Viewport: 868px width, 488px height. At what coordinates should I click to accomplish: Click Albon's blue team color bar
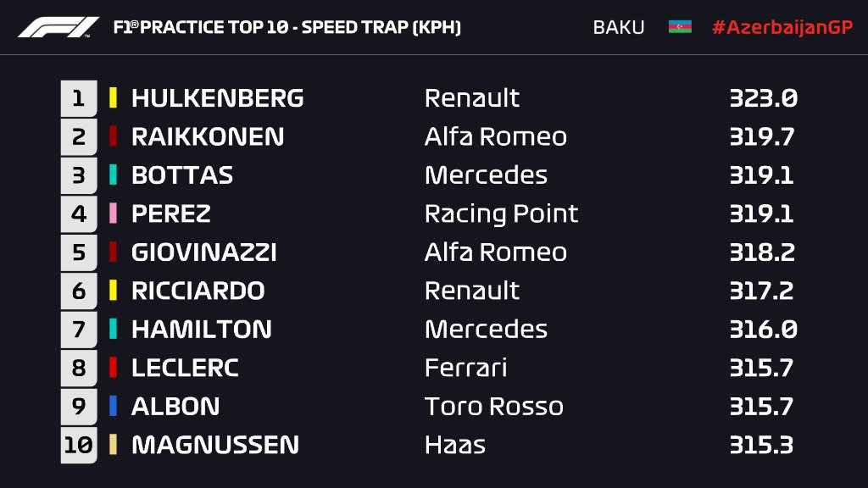click(113, 406)
